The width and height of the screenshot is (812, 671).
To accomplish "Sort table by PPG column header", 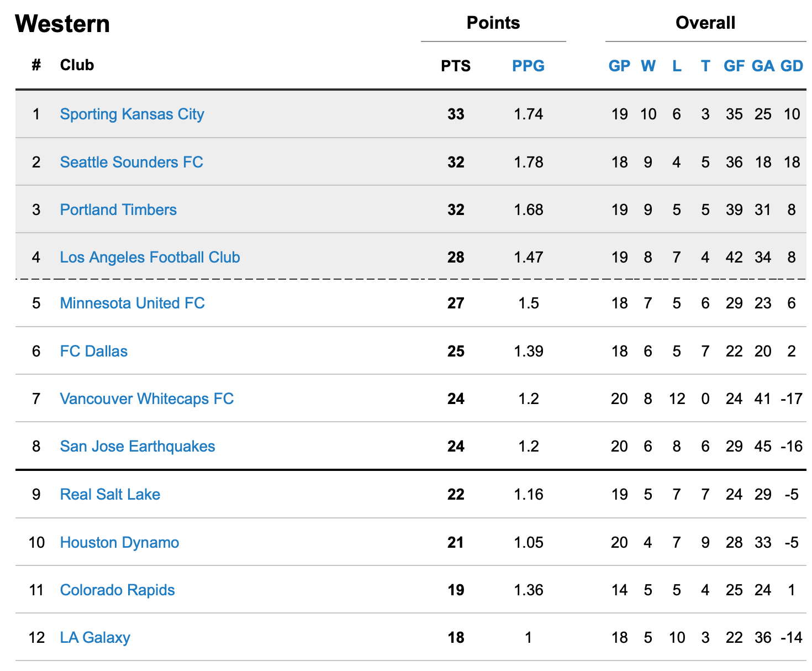I will pyautogui.click(x=529, y=66).
